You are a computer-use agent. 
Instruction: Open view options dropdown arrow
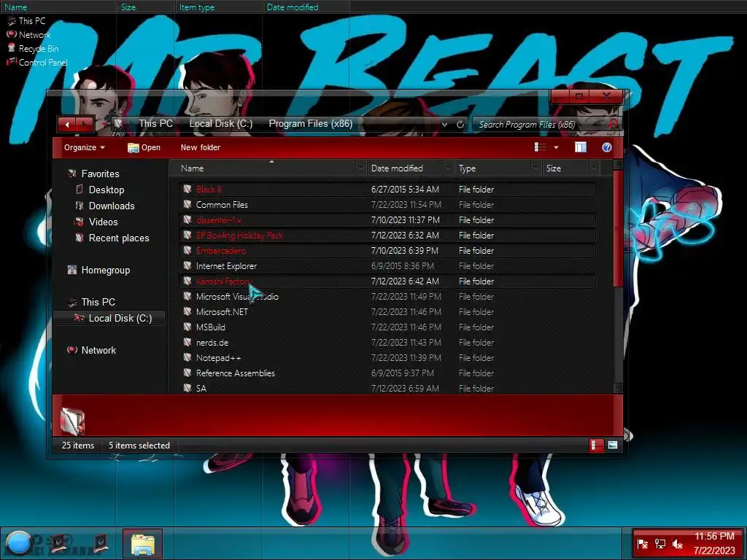point(556,147)
